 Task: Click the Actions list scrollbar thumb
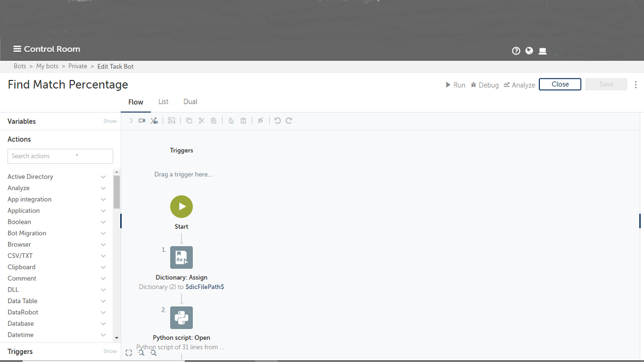tap(117, 192)
